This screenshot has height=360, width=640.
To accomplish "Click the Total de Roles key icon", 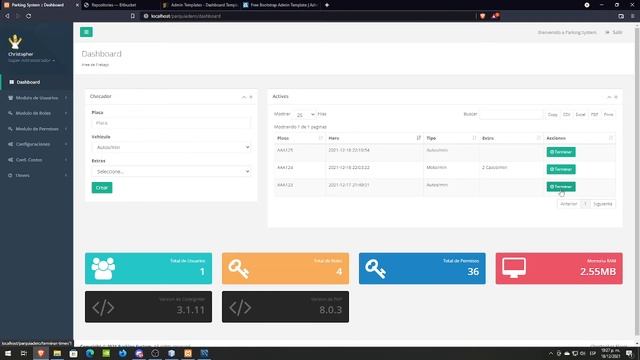I will pyautogui.click(x=238, y=269).
